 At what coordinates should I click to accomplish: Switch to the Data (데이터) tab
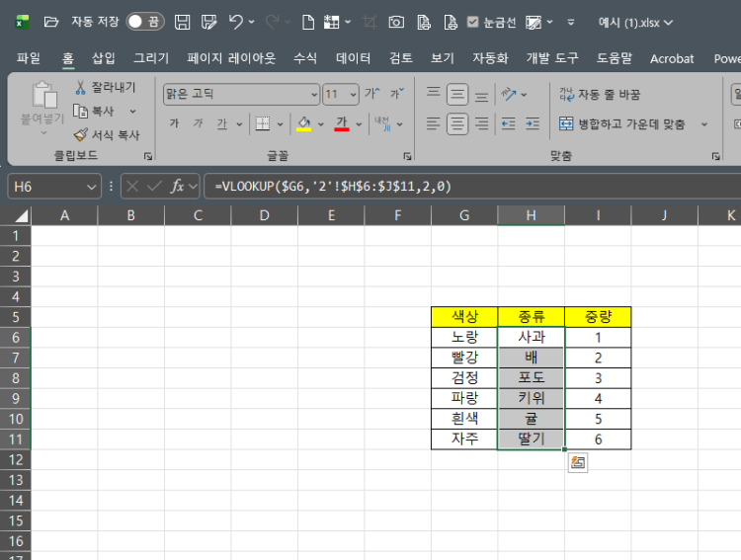353,58
